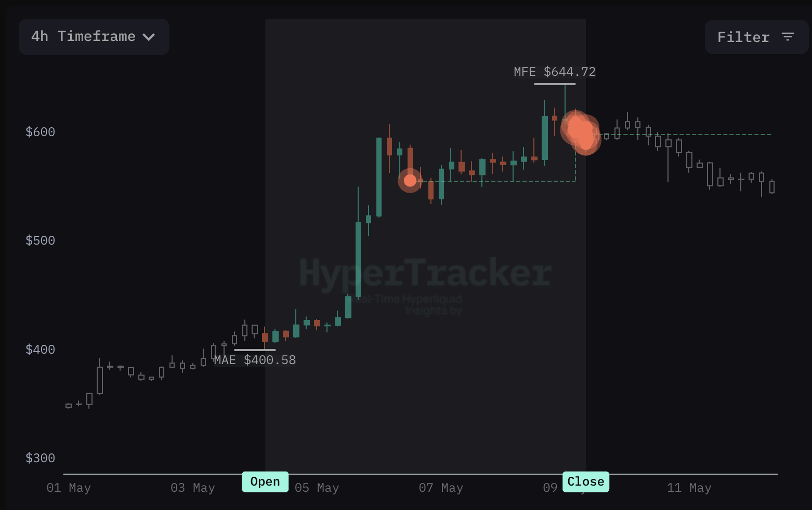
Task: Click the MFE high marker line
Action: 555,84
